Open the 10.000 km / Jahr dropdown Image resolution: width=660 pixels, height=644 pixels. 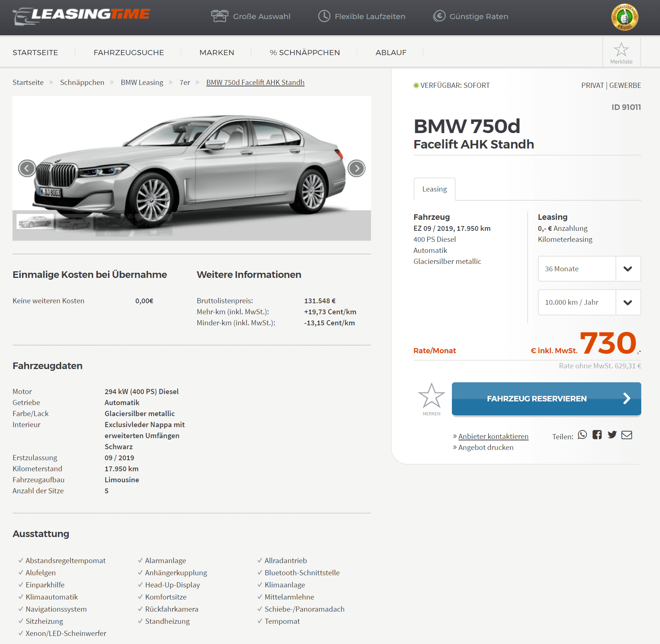pyautogui.click(x=589, y=302)
